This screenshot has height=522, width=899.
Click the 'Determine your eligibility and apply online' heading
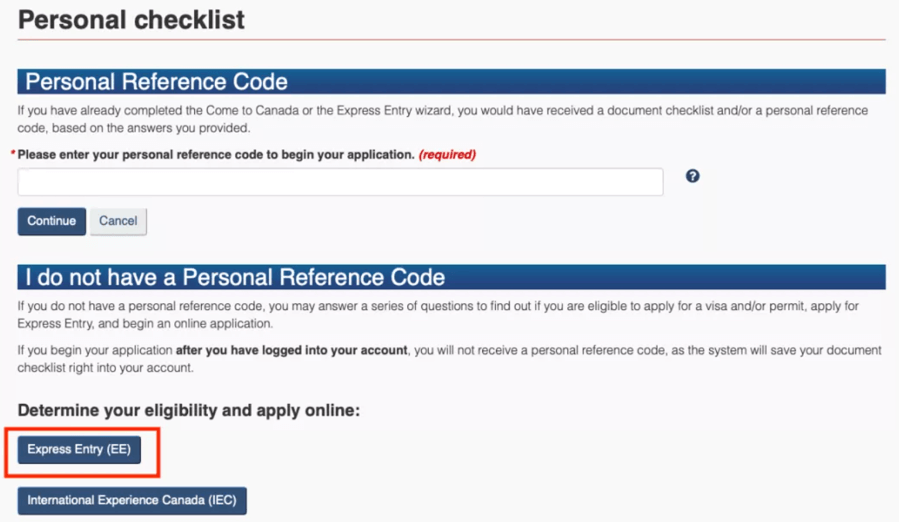pyautogui.click(x=189, y=411)
